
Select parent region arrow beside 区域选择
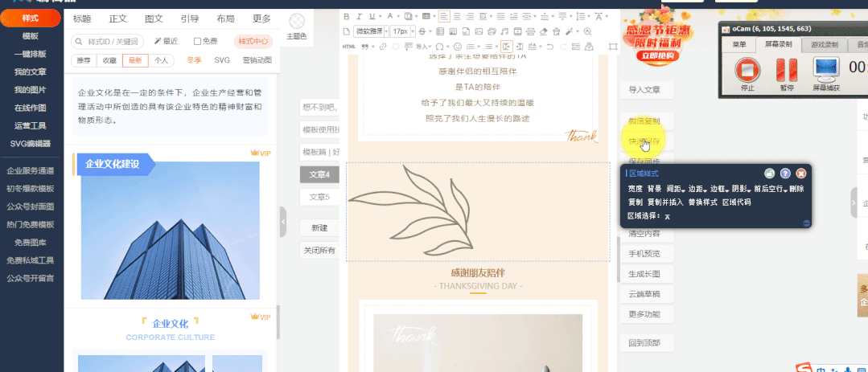pyautogui.click(x=668, y=217)
